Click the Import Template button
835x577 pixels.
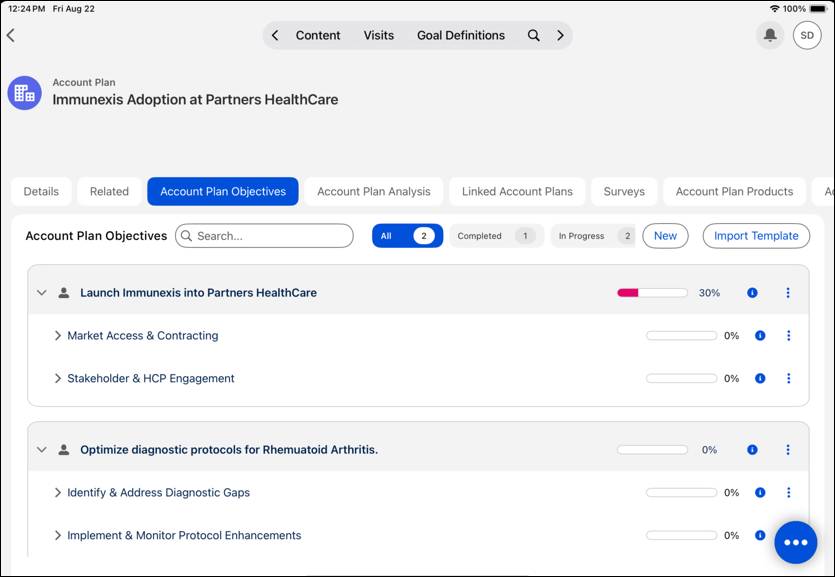point(756,236)
